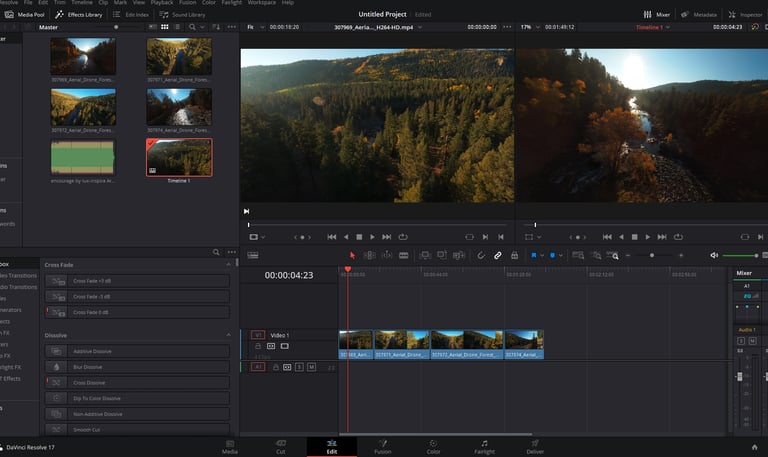Open the Fit zoom dropdown in source viewer

coord(250,27)
